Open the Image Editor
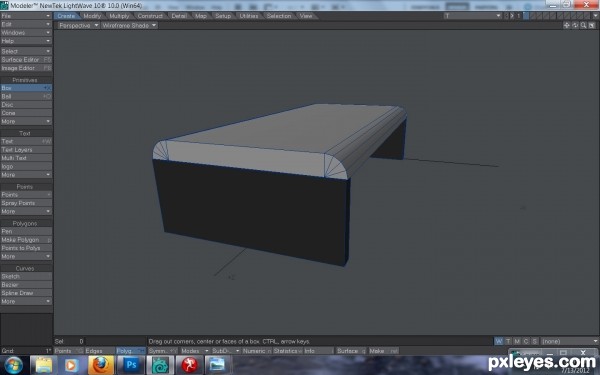This screenshot has height=375, width=600. pos(26,68)
